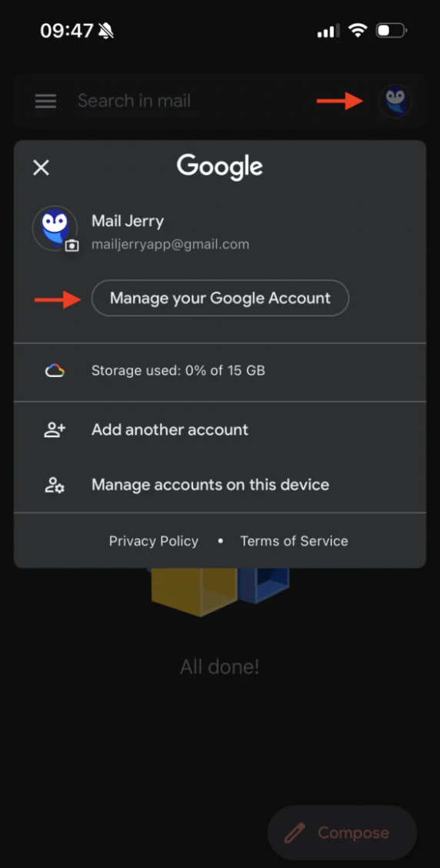Click the cloud storage icon
This screenshot has height=868, width=440.
coord(55,370)
